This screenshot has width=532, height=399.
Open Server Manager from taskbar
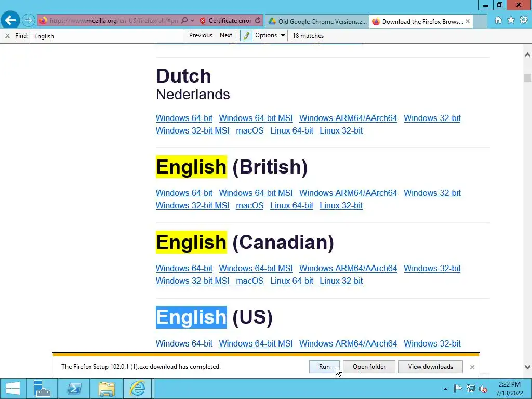(x=42, y=389)
